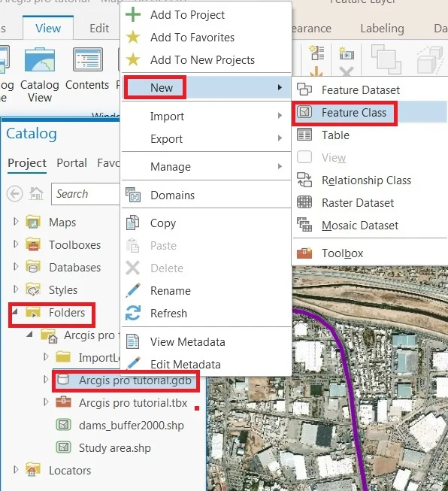Viewport: 448px width, 491px height.
Task: Open the Project tab in Catalog
Action: tap(27, 163)
